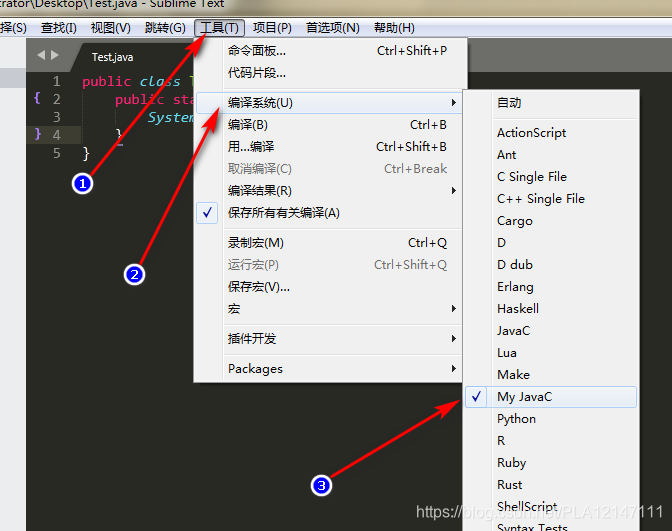Select the built-in JavaC build system
The height and width of the screenshot is (531, 672).
pos(551,331)
